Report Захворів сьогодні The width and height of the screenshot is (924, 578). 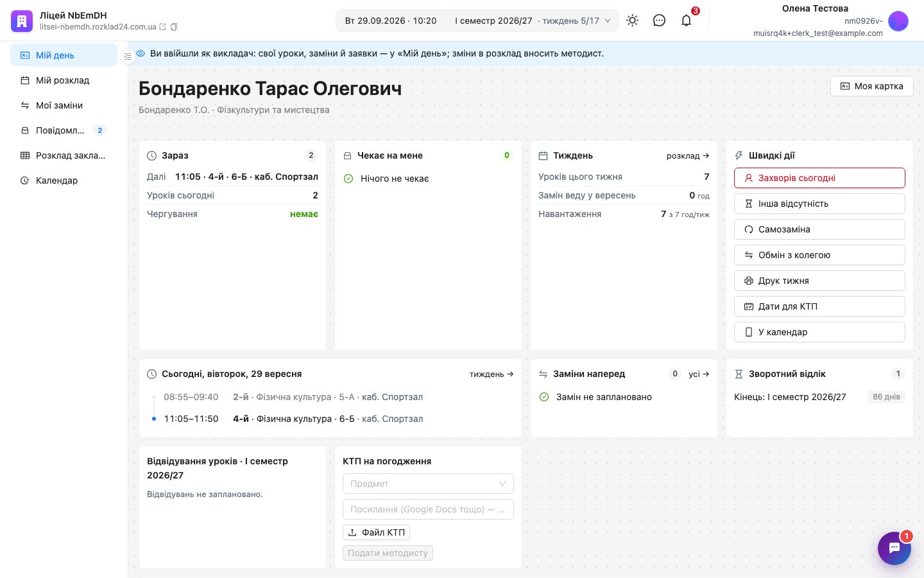[819, 178]
